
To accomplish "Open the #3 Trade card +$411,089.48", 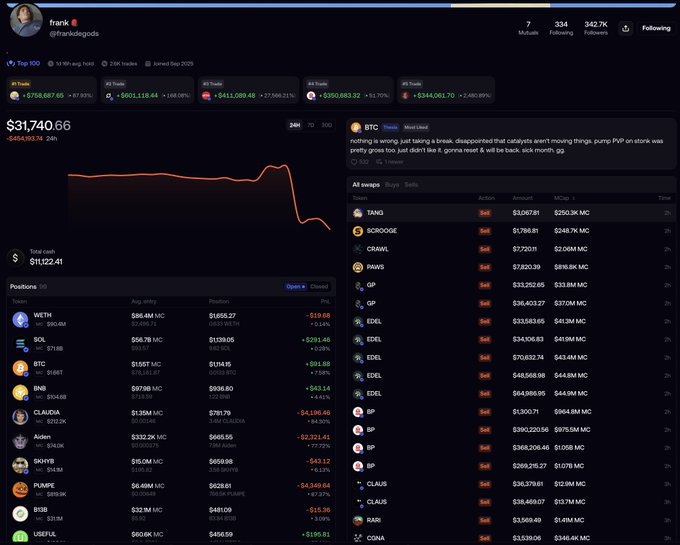I will coord(248,90).
